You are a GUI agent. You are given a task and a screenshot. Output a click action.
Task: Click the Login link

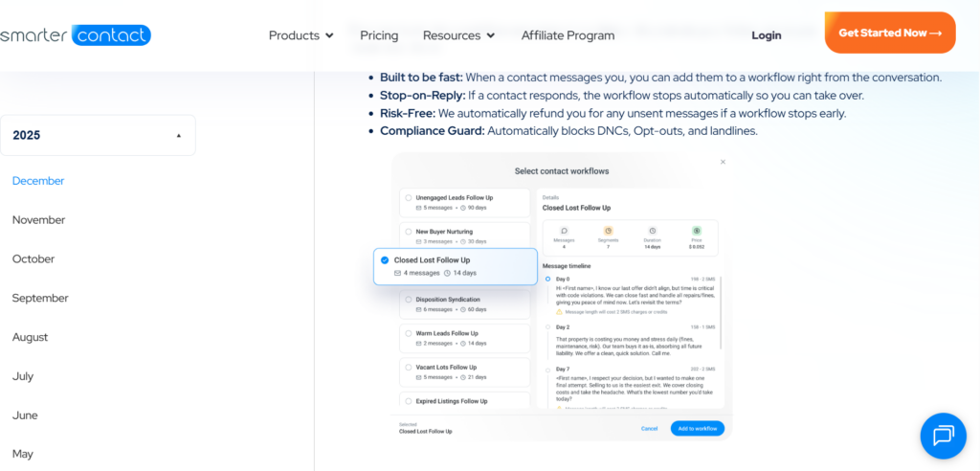[x=767, y=35]
